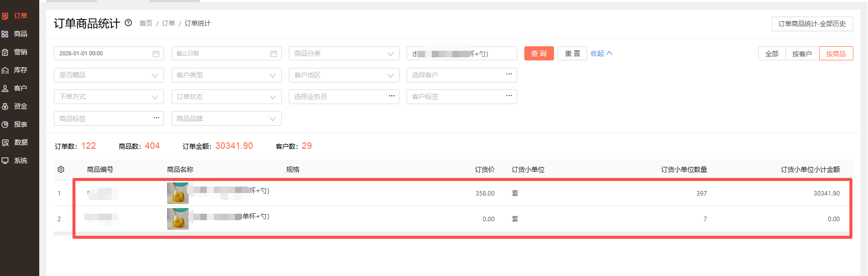868x276 pixels.
Task: Expand the 商品品牌 dropdown
Action: [x=226, y=119]
